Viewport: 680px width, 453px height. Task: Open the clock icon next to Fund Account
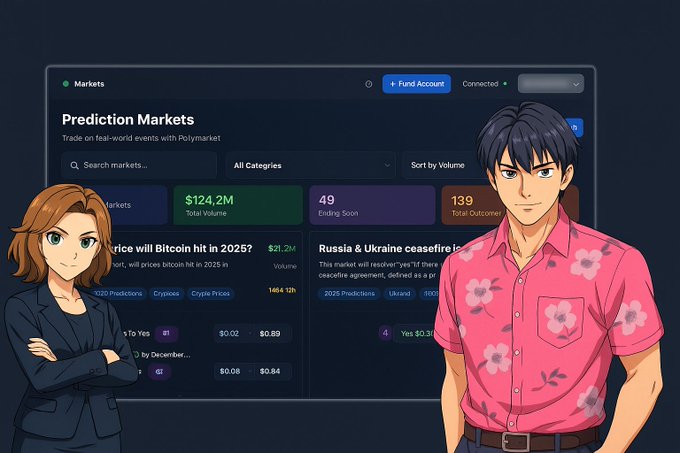[x=369, y=84]
